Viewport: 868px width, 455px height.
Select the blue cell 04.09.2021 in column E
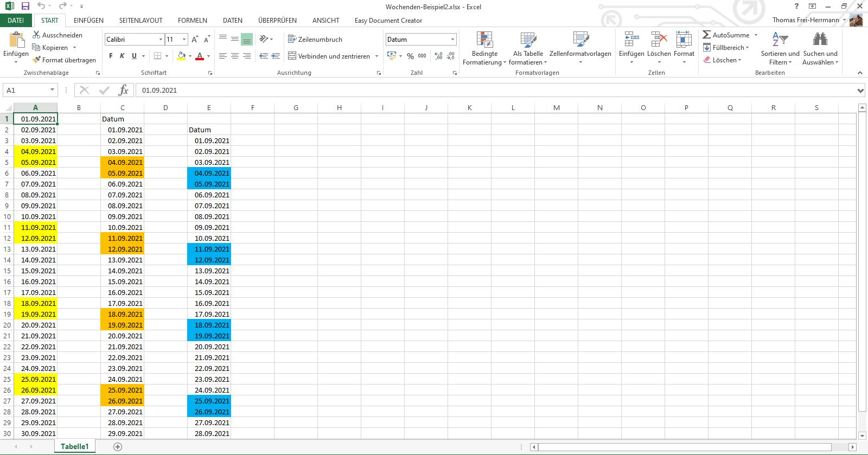pos(209,174)
